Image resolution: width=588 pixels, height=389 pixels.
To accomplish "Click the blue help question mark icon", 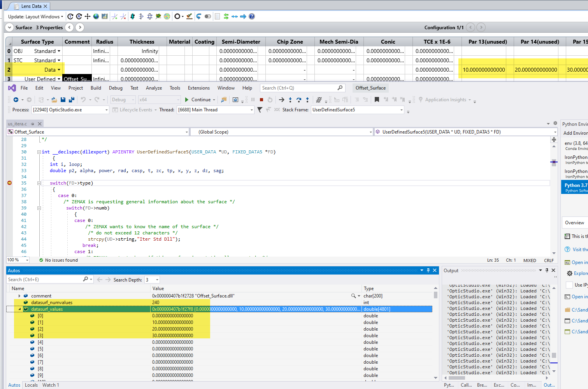I will tap(252, 16).
